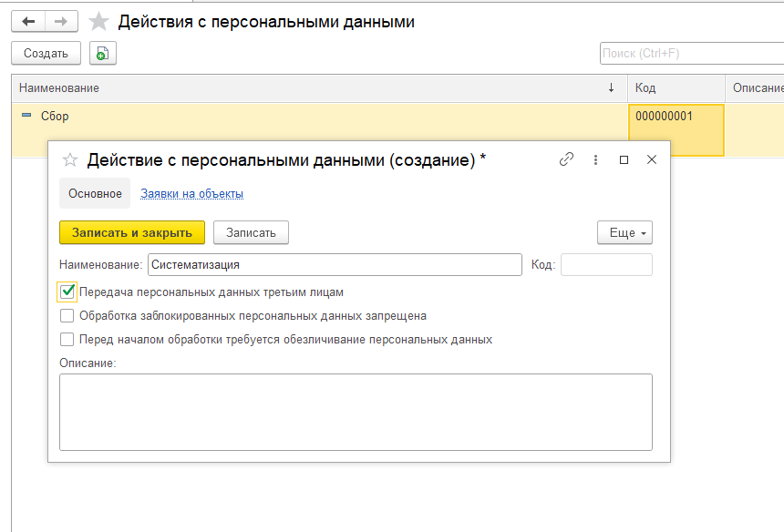Enable blocked personal data processing prohibited
Viewport: 784px width, 532px height.
click(x=67, y=316)
